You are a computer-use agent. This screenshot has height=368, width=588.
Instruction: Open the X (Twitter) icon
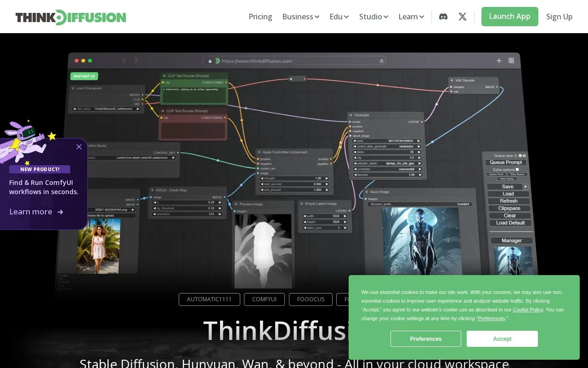(x=463, y=17)
